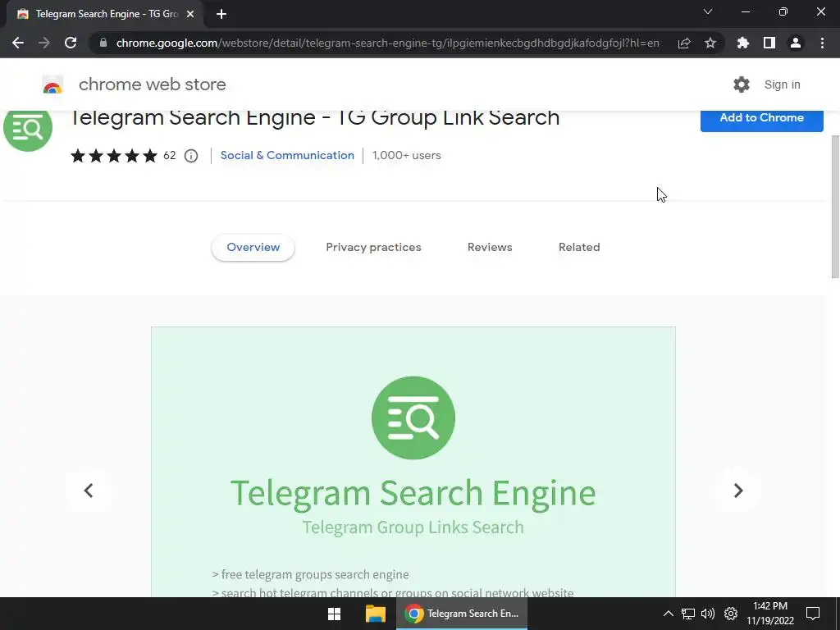Click Add to Chrome button
Screen dimensions: 840x630
pyautogui.click(x=762, y=120)
